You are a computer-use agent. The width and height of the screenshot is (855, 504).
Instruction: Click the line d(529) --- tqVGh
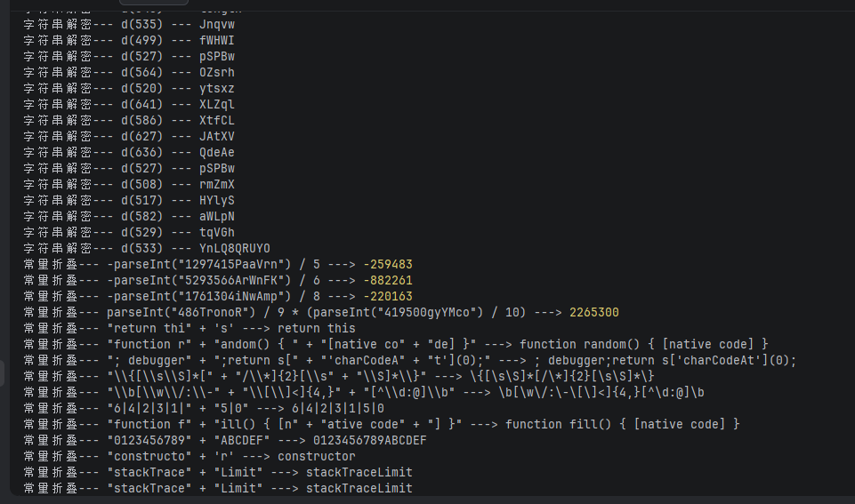pos(129,232)
